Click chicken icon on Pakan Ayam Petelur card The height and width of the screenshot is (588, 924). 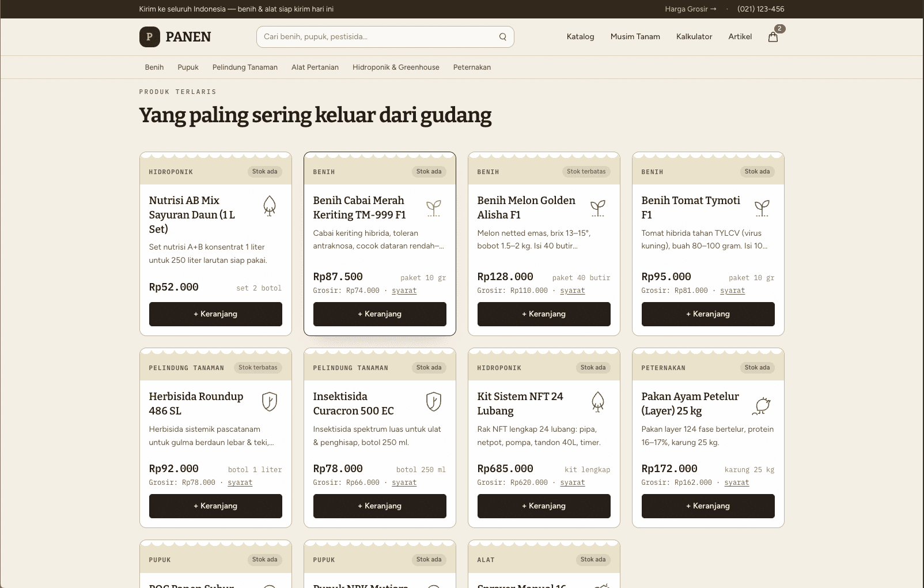(x=762, y=406)
